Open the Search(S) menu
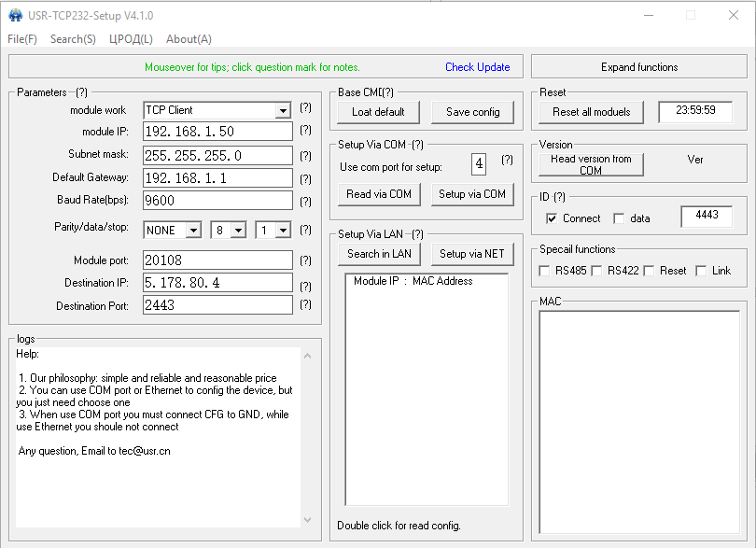The image size is (756, 548). click(74, 39)
